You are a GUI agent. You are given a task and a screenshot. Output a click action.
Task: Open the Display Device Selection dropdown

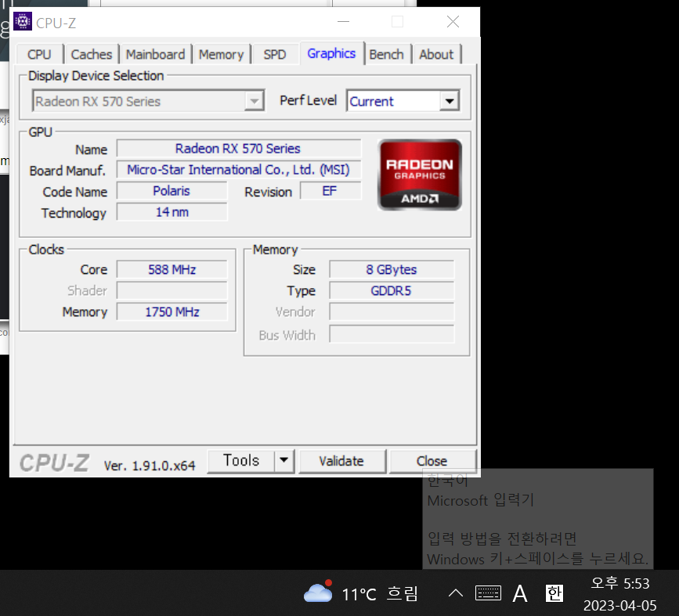(148, 101)
